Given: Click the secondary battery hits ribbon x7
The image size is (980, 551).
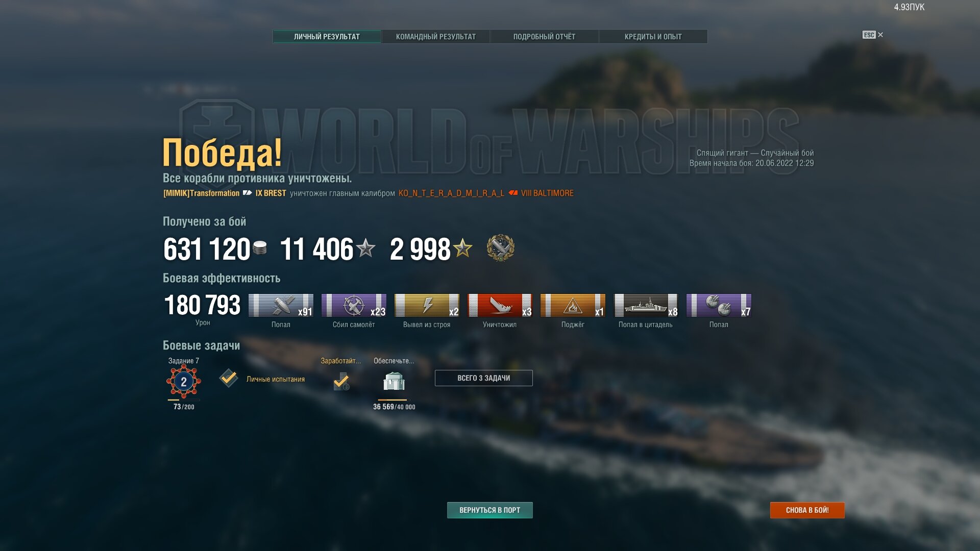Looking at the screenshot, I should pos(719,305).
